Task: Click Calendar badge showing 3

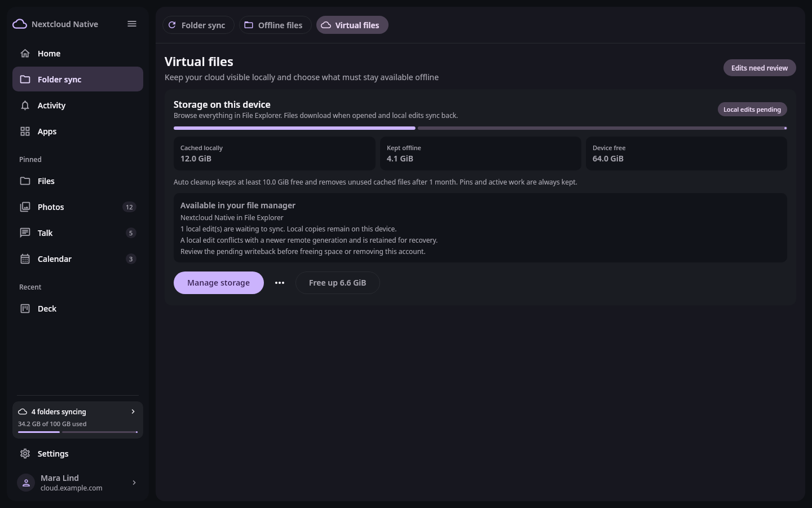Action: [x=131, y=259]
